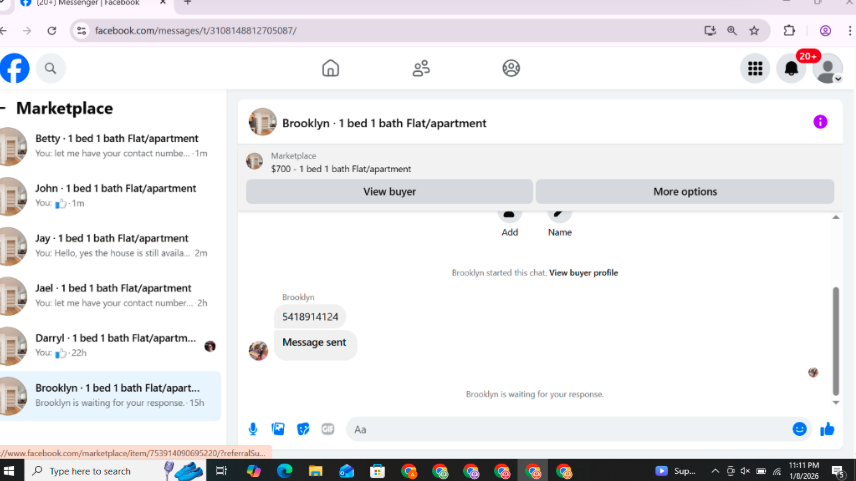Screen dimensions: 856x481
Task: Open the Chrome profile icon
Action: [825, 31]
